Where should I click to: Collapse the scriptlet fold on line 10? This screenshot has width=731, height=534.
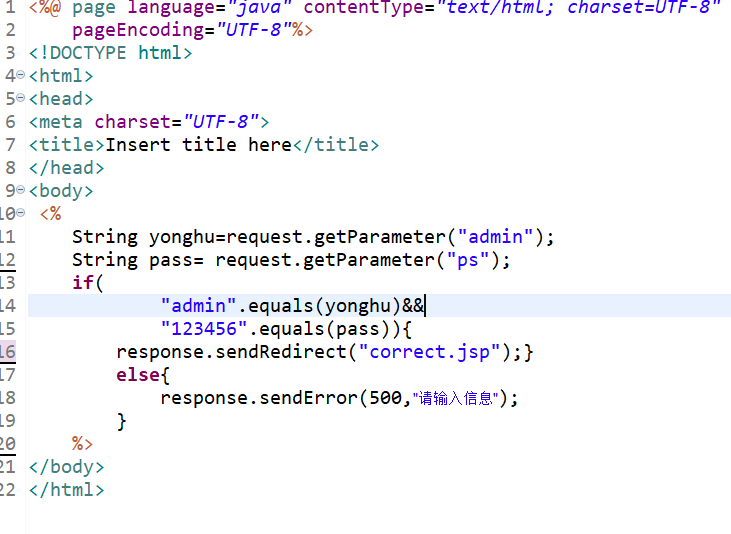tap(21, 213)
